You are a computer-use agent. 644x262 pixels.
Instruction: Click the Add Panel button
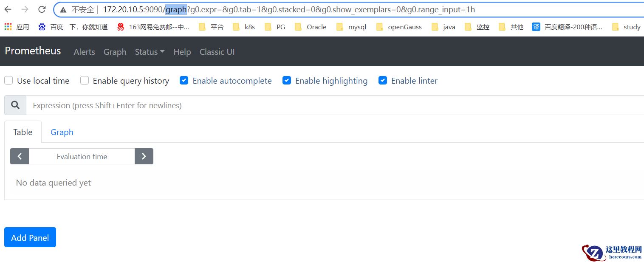(x=30, y=237)
